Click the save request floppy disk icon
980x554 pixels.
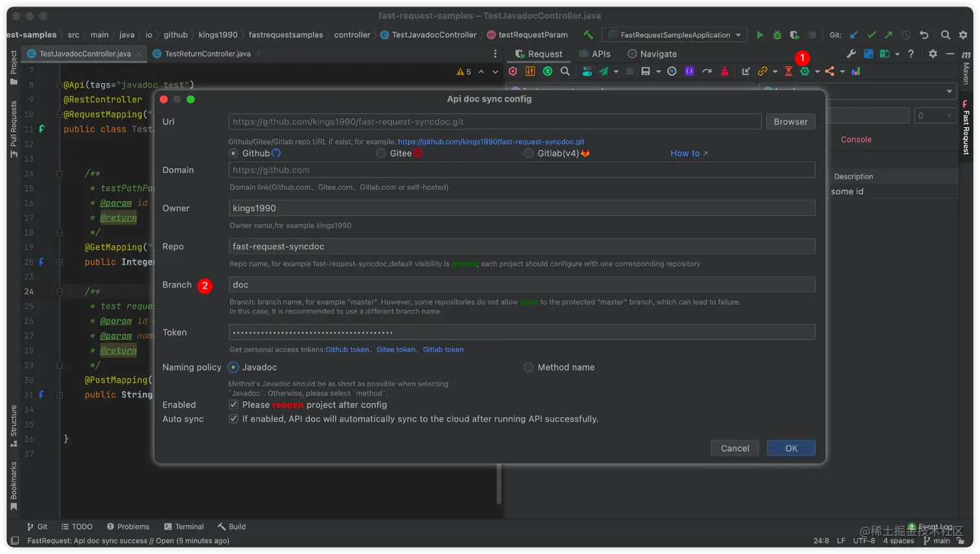[646, 71]
